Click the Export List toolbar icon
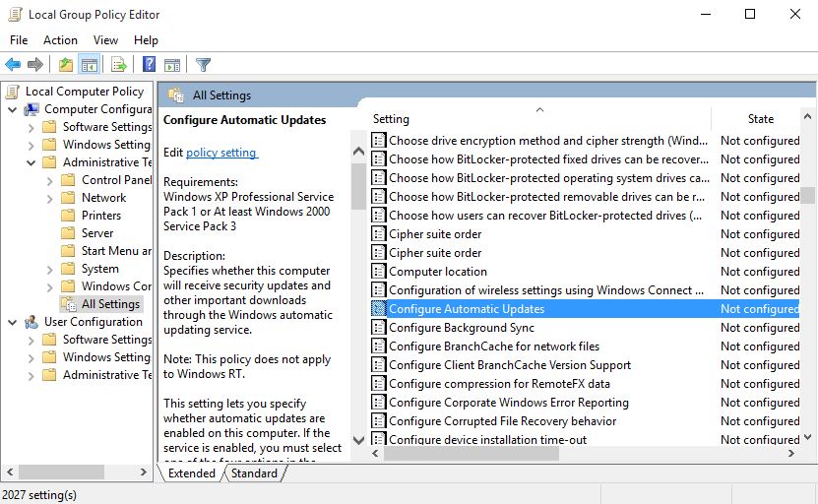 coord(118,65)
